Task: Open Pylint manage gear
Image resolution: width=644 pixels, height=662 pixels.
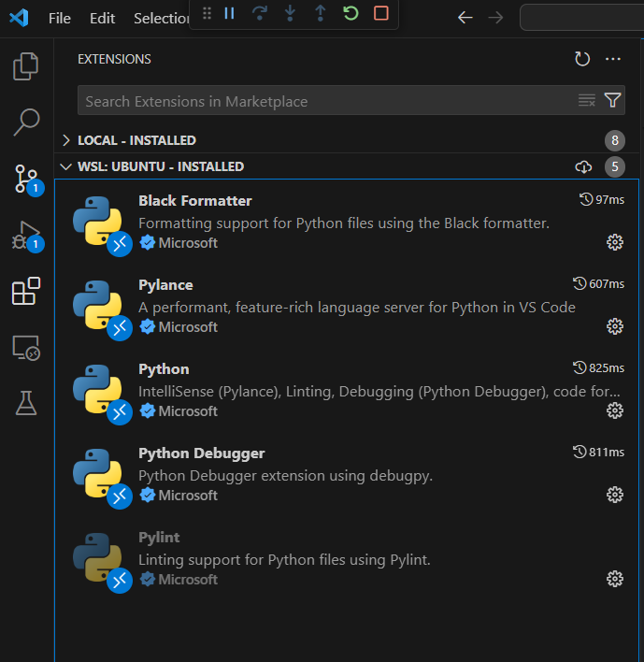Action: pyautogui.click(x=615, y=579)
